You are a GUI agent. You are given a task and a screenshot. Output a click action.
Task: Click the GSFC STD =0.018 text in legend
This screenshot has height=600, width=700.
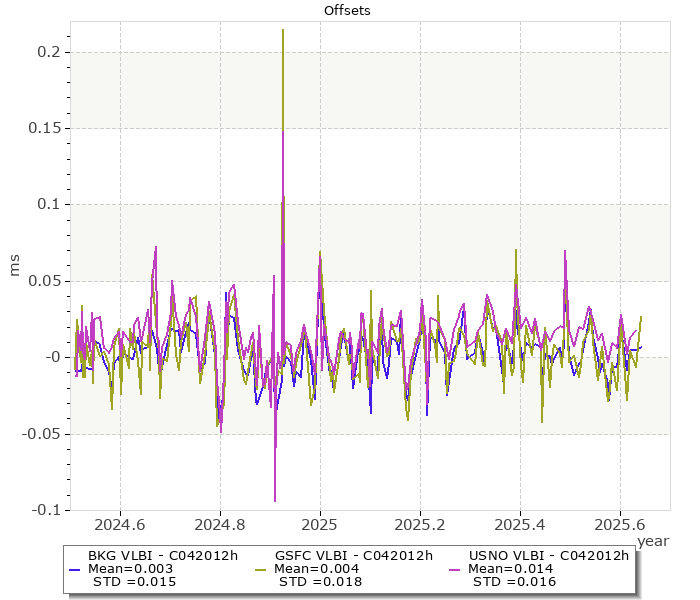[x=320, y=582]
